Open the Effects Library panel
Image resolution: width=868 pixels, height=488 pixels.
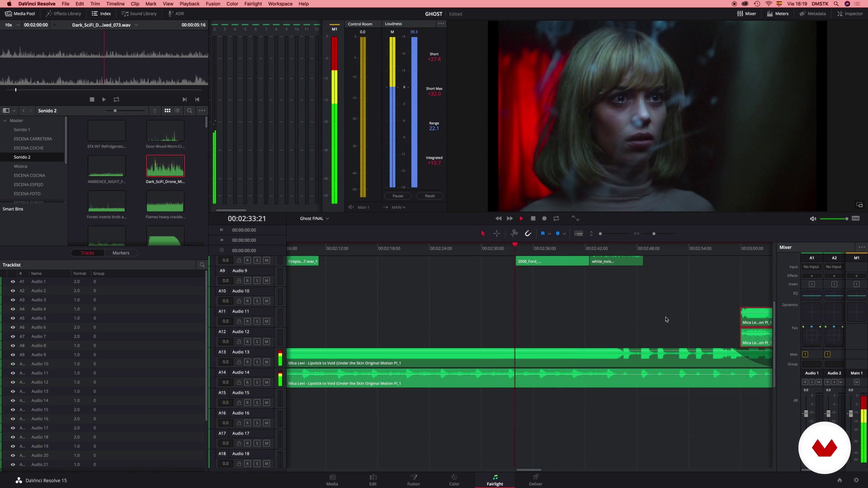63,14
